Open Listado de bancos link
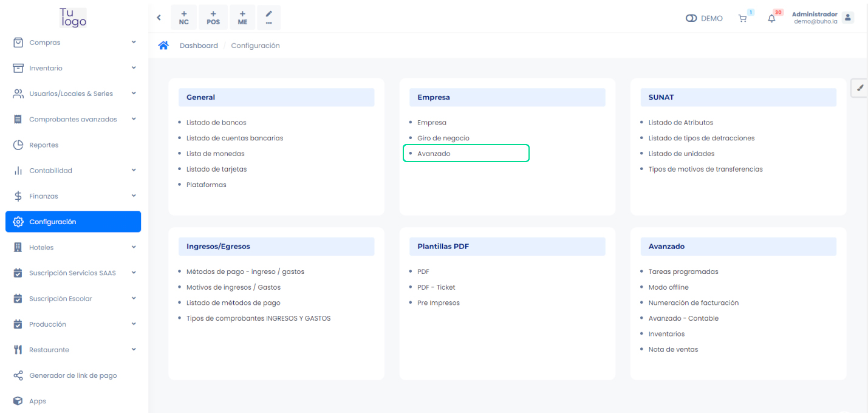Image resolution: width=868 pixels, height=413 pixels. point(216,123)
